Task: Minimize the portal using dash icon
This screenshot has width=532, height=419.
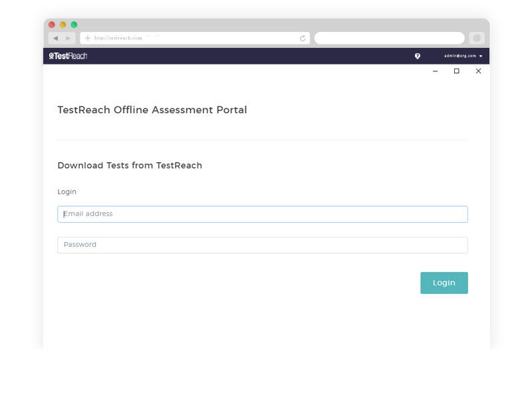Action: [x=436, y=71]
